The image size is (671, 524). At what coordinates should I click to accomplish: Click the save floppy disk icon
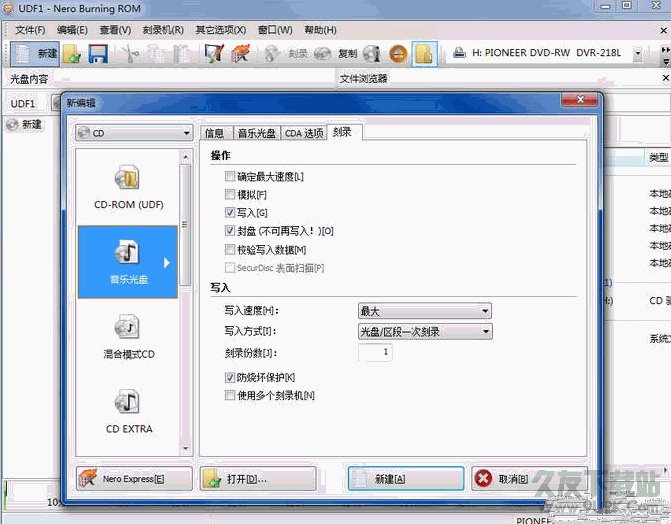point(98,54)
